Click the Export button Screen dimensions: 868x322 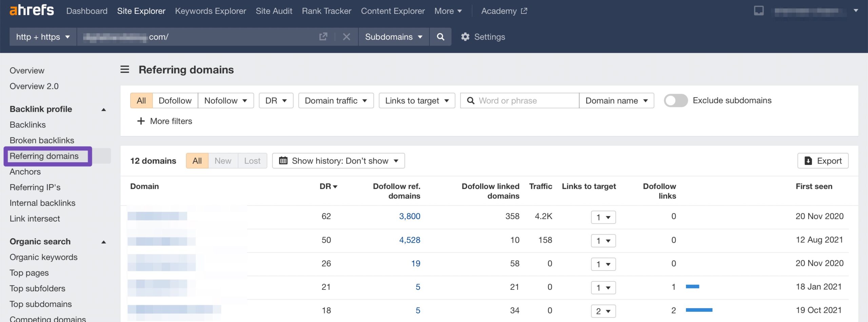click(823, 161)
